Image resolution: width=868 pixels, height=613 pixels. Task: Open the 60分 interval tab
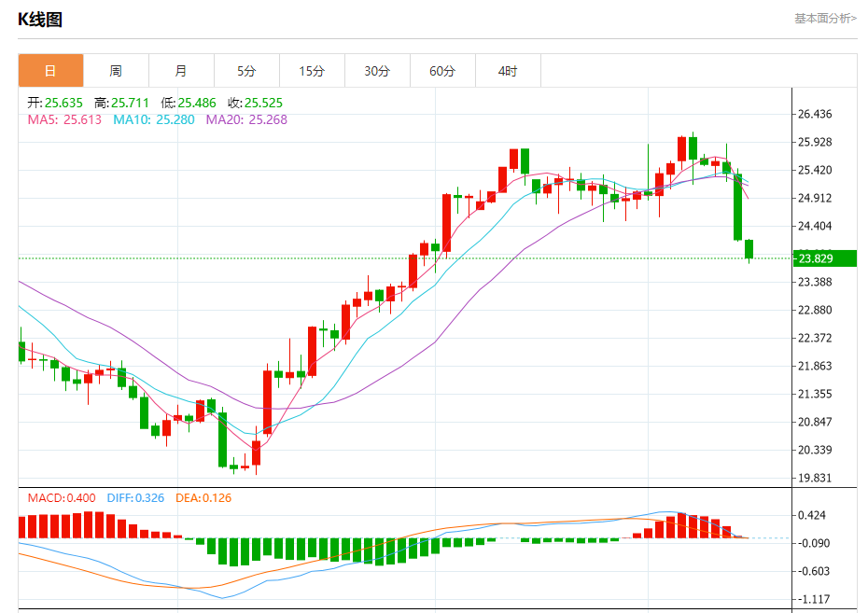point(442,71)
